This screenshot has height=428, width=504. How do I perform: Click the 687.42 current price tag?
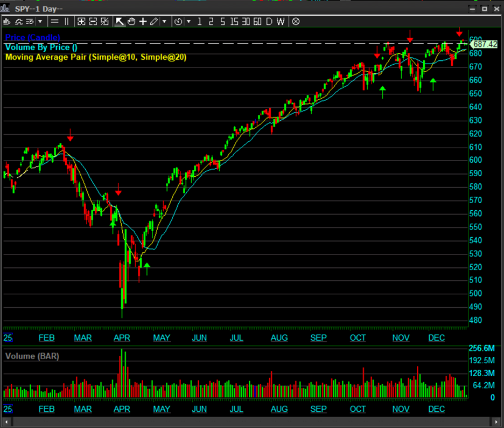tap(485, 44)
